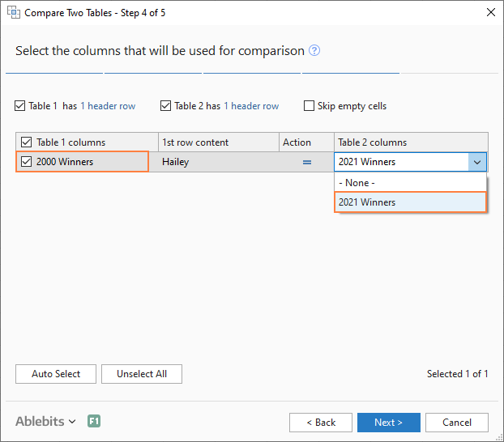Click the equals sign action icon
Viewport: 504px width, 442px height.
(x=307, y=162)
